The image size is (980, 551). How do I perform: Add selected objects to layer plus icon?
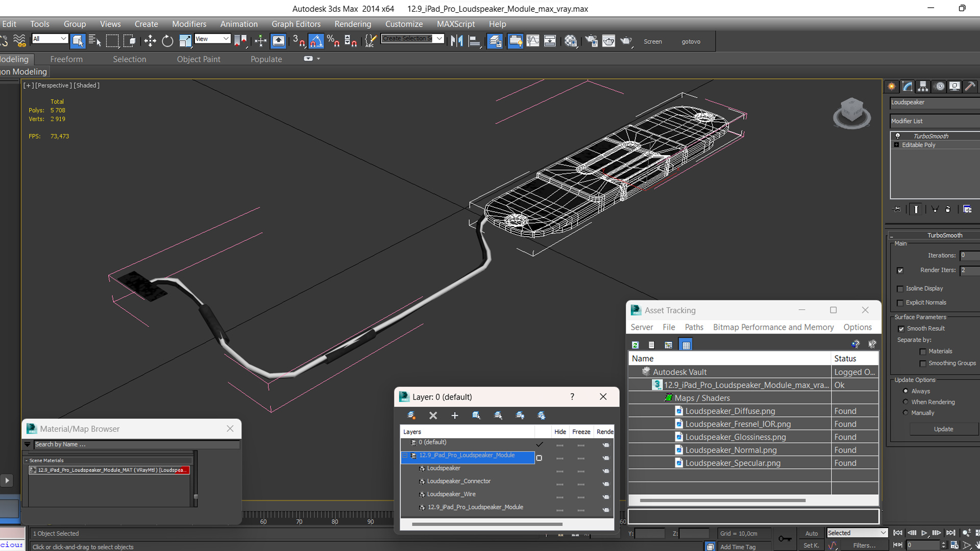pos(455,415)
